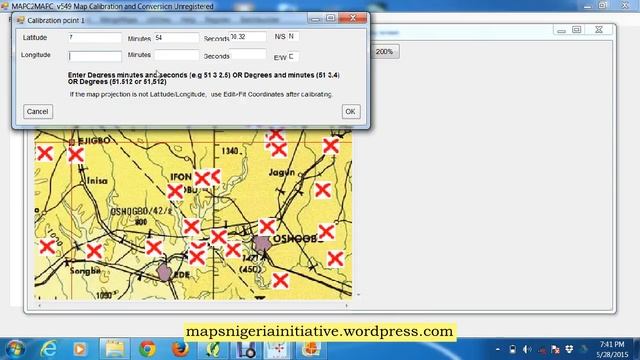Click the E/W hemisphere field
The width and height of the screenshot is (640, 360).
293,56
